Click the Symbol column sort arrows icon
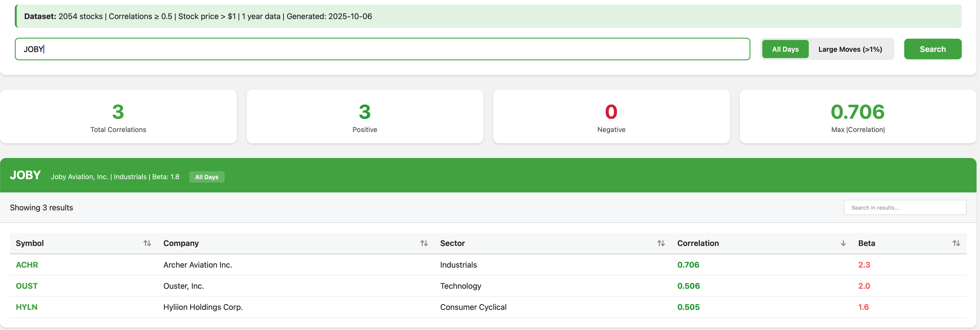This screenshot has width=980, height=330. tap(147, 243)
